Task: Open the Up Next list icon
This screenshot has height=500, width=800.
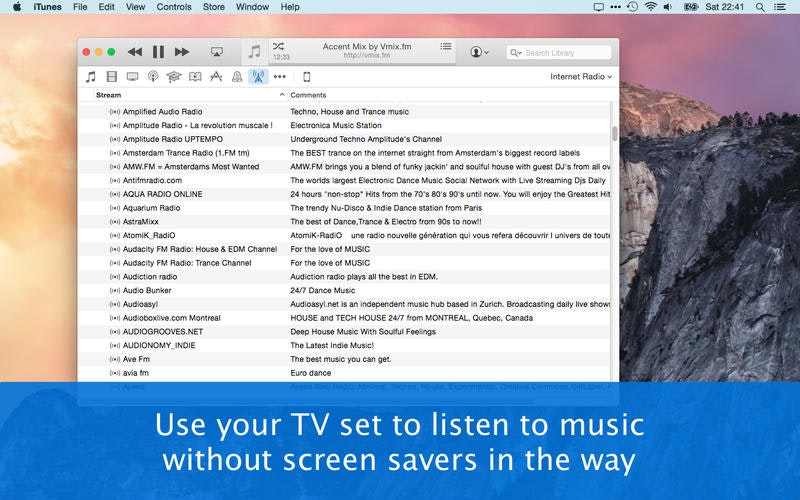Action: click(x=446, y=46)
